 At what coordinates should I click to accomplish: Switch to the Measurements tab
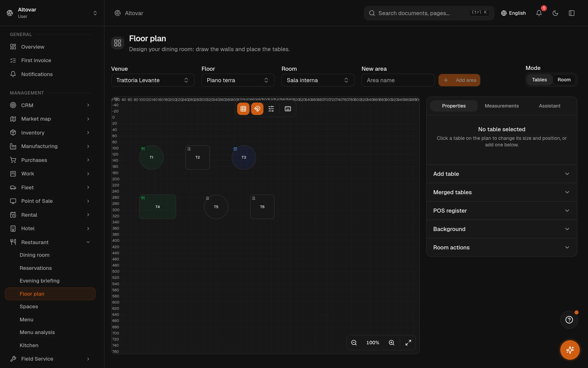[501, 106]
